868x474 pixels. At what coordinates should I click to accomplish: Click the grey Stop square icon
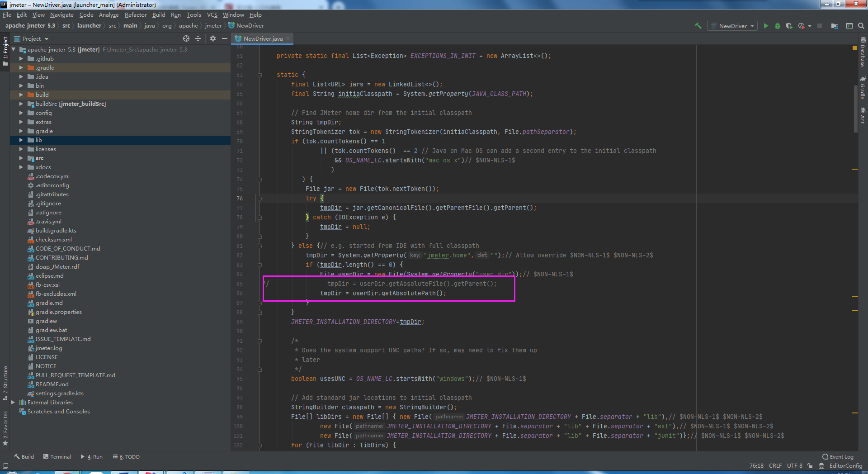point(820,26)
